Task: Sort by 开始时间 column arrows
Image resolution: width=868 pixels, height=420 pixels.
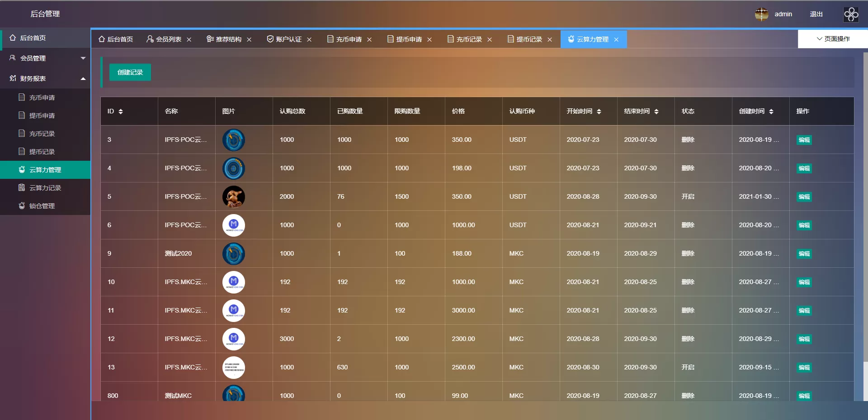Action: coord(599,112)
